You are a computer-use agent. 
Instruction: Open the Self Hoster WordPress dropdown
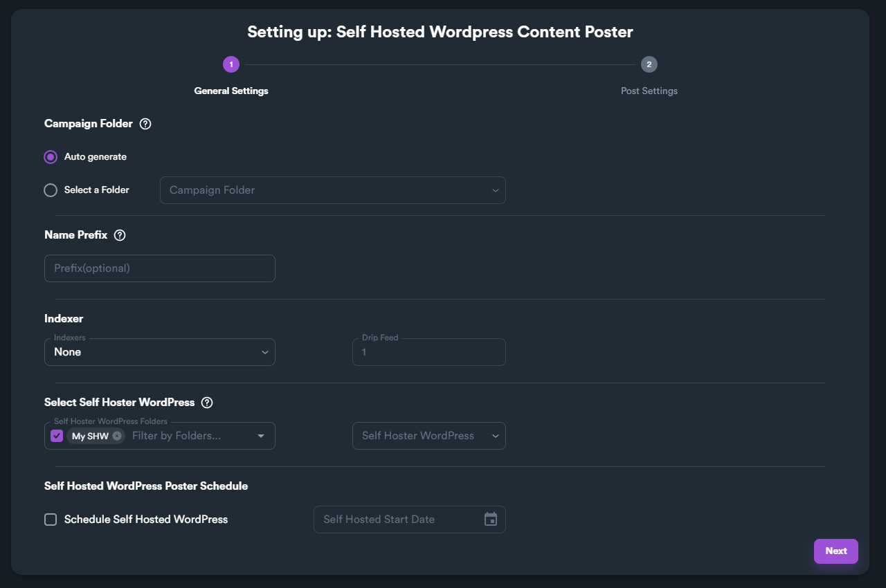click(428, 436)
